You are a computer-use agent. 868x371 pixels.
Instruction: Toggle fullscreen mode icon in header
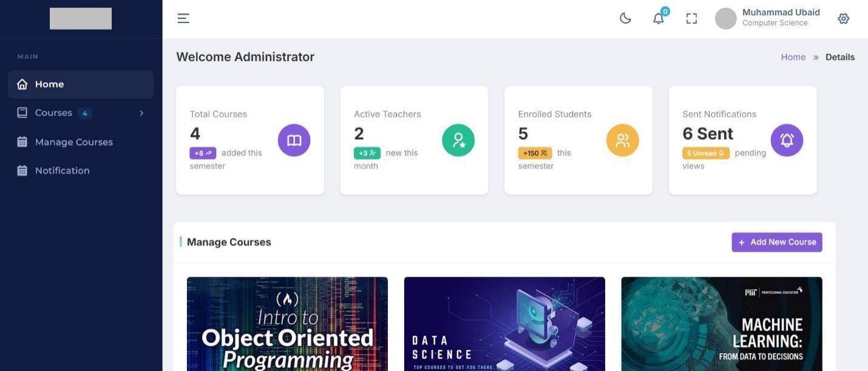(691, 18)
